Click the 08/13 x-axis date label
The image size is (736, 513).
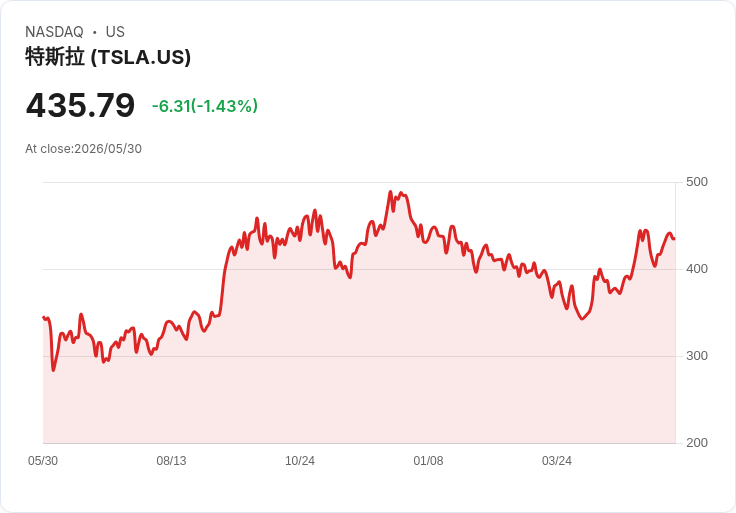[x=171, y=461]
